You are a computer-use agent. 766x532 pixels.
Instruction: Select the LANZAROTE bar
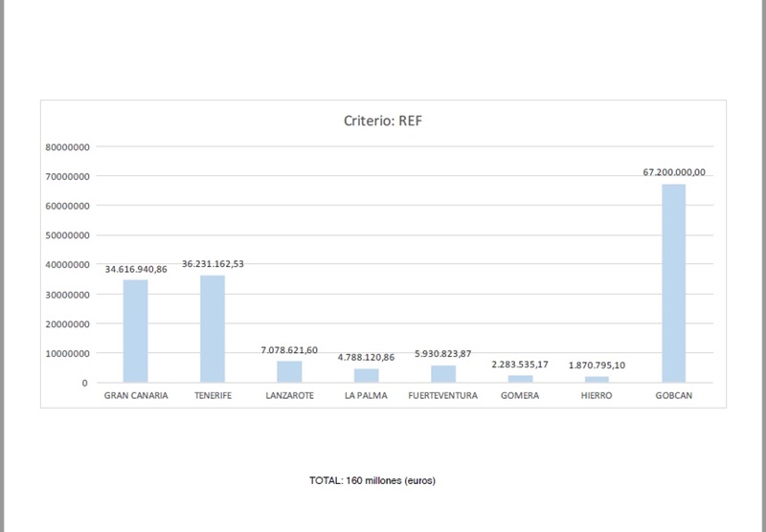(289, 371)
